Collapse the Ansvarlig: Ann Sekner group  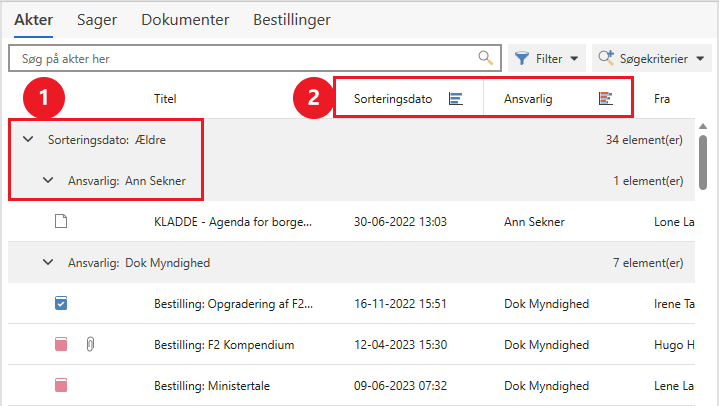pos(48,180)
